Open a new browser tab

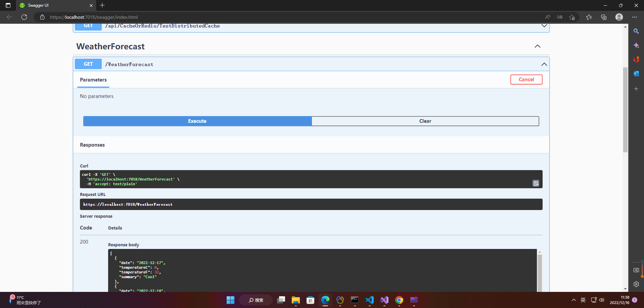[102, 5]
